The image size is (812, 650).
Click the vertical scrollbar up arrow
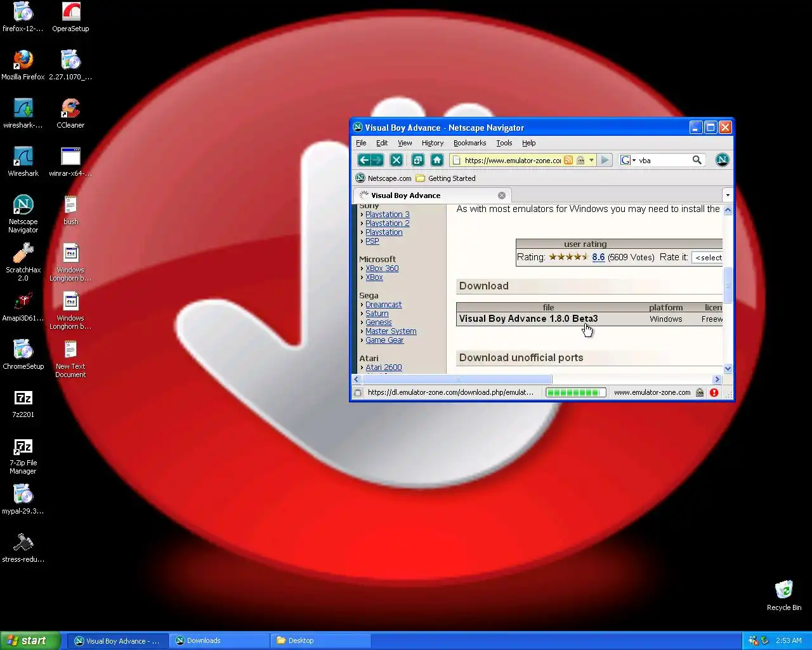(728, 209)
